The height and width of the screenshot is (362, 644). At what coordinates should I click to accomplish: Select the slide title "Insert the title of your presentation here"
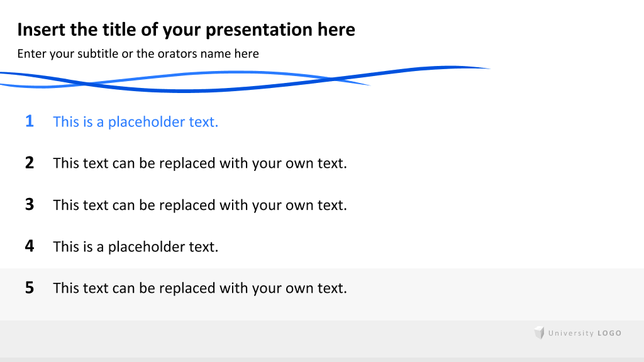tap(186, 30)
